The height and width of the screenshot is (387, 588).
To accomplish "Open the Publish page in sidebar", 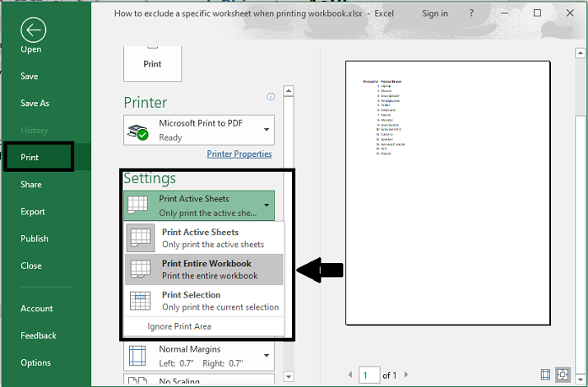I will point(35,238).
